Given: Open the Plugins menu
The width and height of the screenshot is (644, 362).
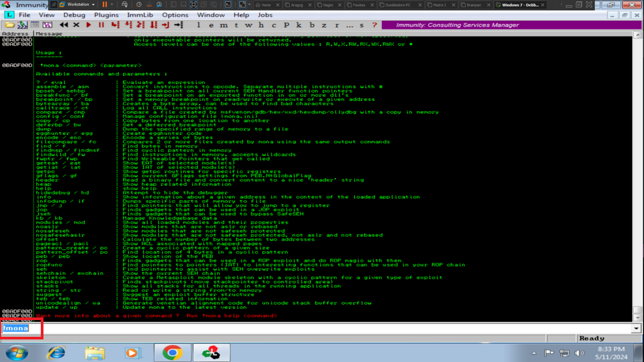Looking at the screenshot, I should coord(106,15).
